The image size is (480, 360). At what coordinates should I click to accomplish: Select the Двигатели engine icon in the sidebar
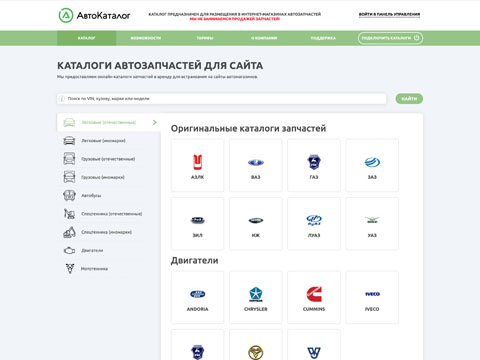tap(69, 250)
